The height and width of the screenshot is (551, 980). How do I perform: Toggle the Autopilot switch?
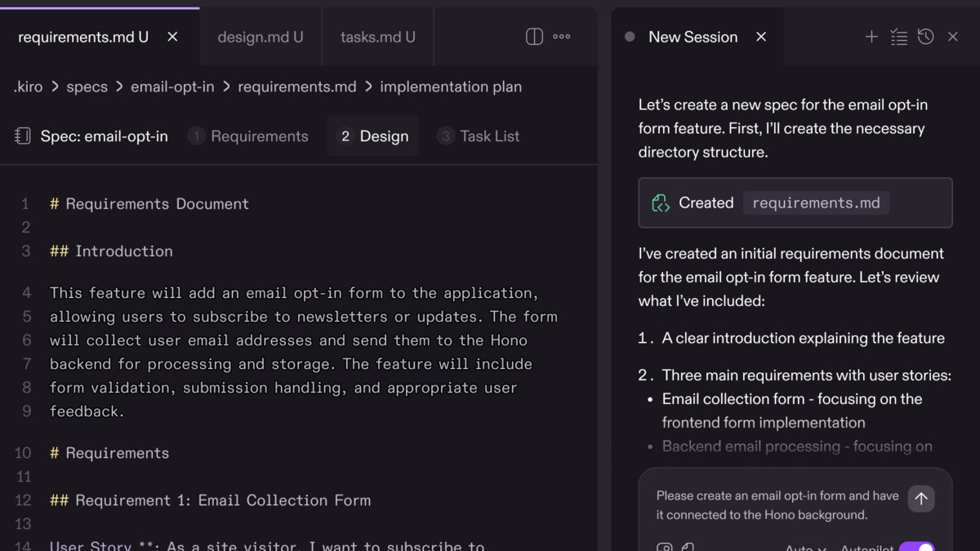pos(916,547)
